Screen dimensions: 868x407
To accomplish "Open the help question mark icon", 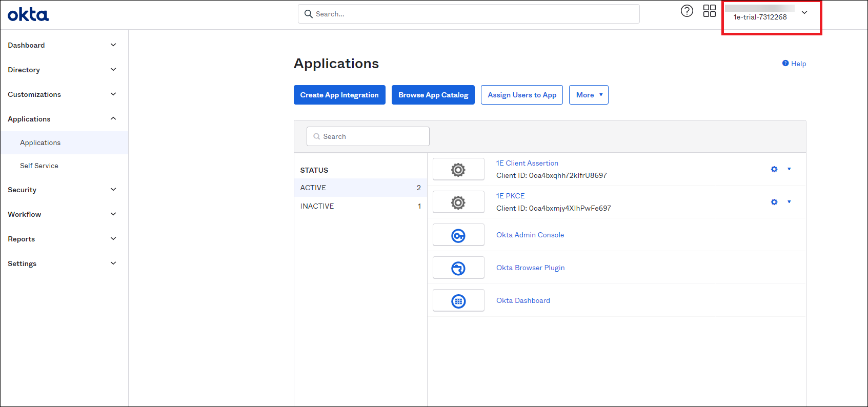I will pyautogui.click(x=687, y=11).
